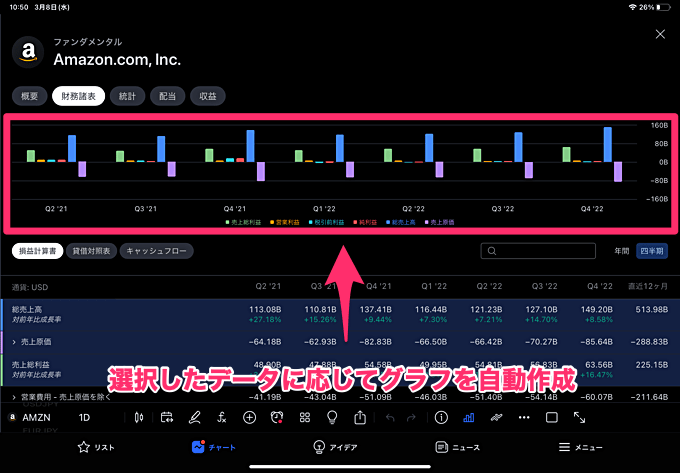
Task: Tap the 直近12ヶ月 column header
Action: pyautogui.click(x=648, y=287)
